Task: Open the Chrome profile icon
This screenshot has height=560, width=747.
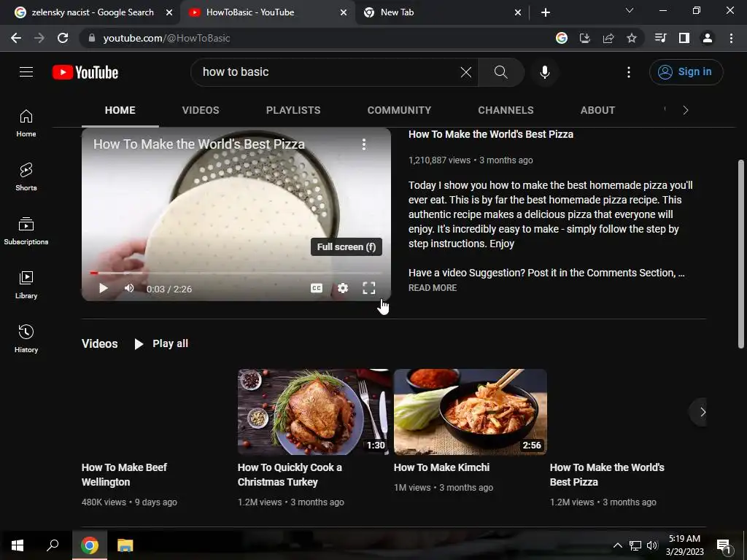Action: click(708, 38)
